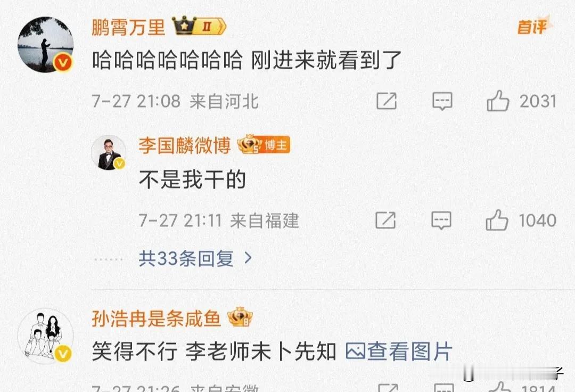View 孙浩冉是条咸鱼's avatar
575x392 pixels.
coord(45,336)
